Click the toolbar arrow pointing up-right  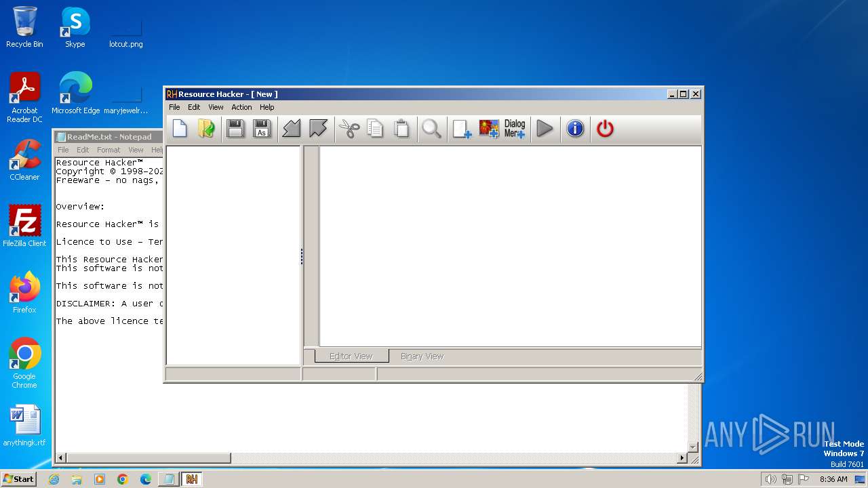point(318,128)
